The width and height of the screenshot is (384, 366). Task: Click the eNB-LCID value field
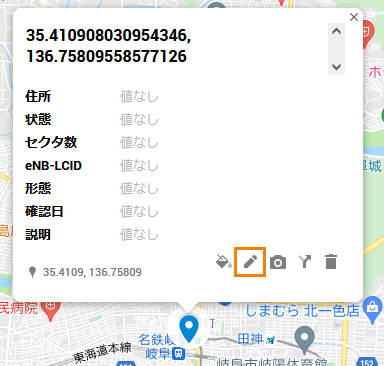click(139, 166)
